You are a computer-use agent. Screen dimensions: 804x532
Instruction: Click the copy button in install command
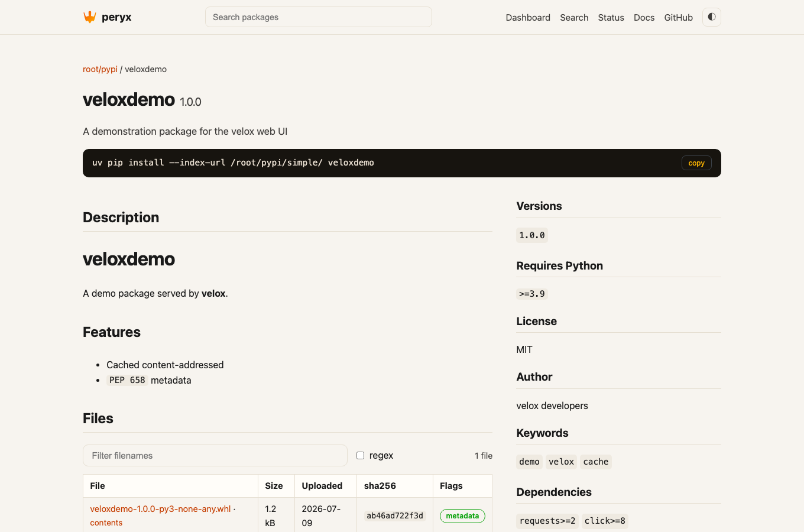(696, 163)
